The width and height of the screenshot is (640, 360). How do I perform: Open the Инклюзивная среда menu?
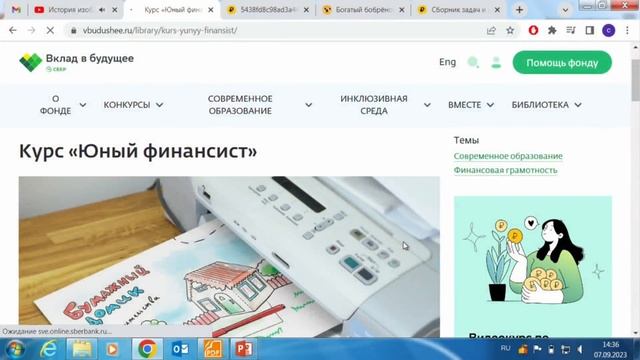pyautogui.click(x=374, y=105)
